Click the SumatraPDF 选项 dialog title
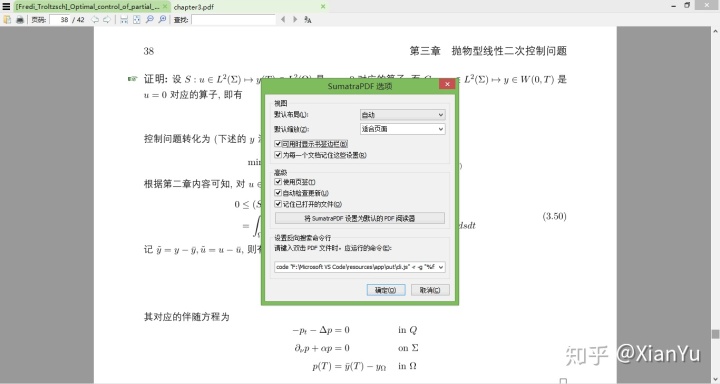The width and height of the screenshot is (720, 384). 360,86
